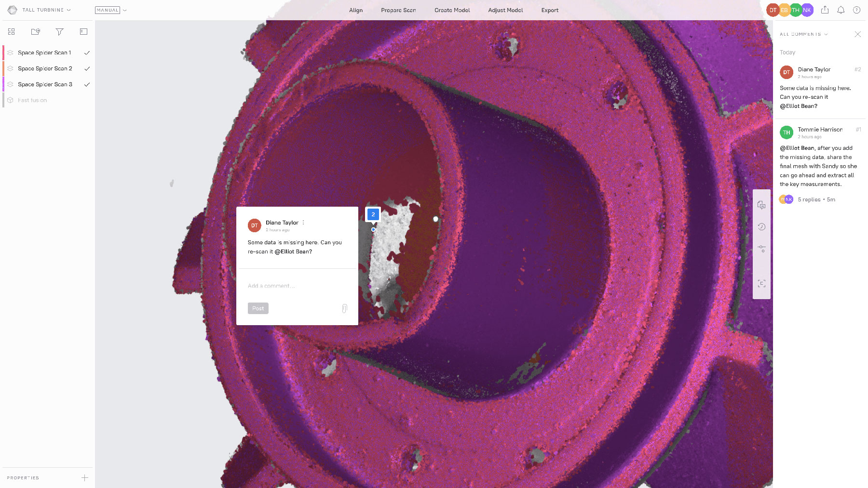The width and height of the screenshot is (868, 488).
Task: Expand the 5 replies thread
Action: [816, 199]
